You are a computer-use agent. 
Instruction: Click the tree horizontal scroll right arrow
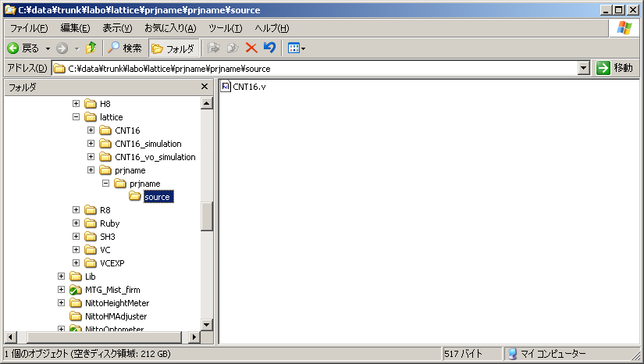[194, 337]
